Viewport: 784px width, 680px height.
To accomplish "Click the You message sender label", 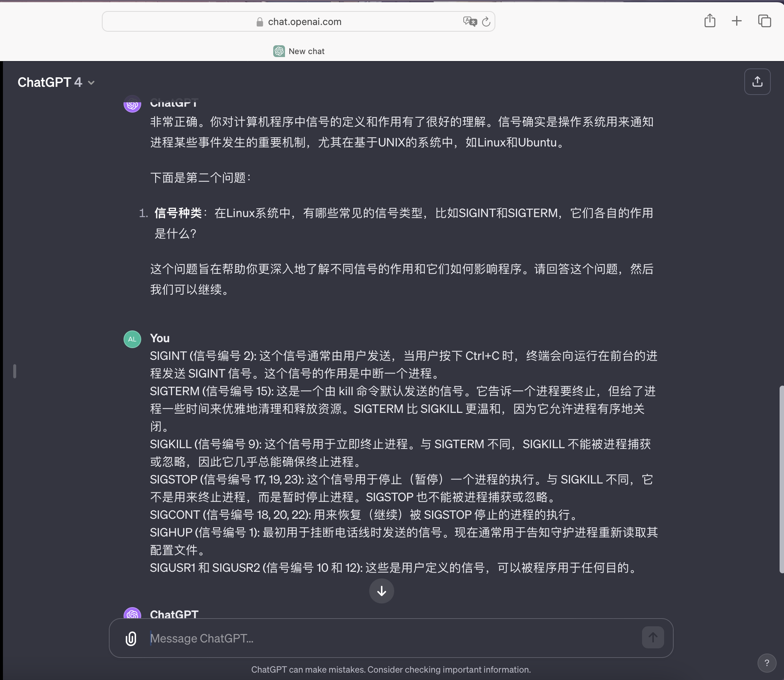I will point(160,338).
